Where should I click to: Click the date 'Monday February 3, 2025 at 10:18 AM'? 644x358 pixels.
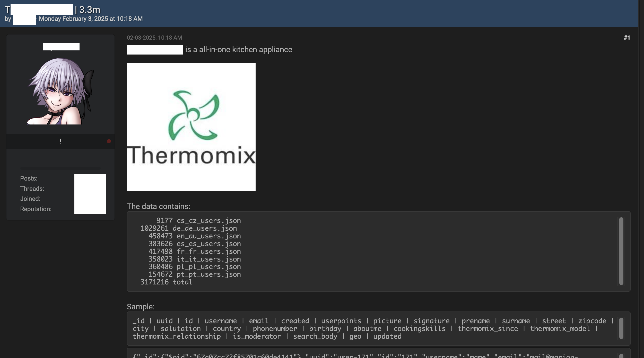pos(91,19)
